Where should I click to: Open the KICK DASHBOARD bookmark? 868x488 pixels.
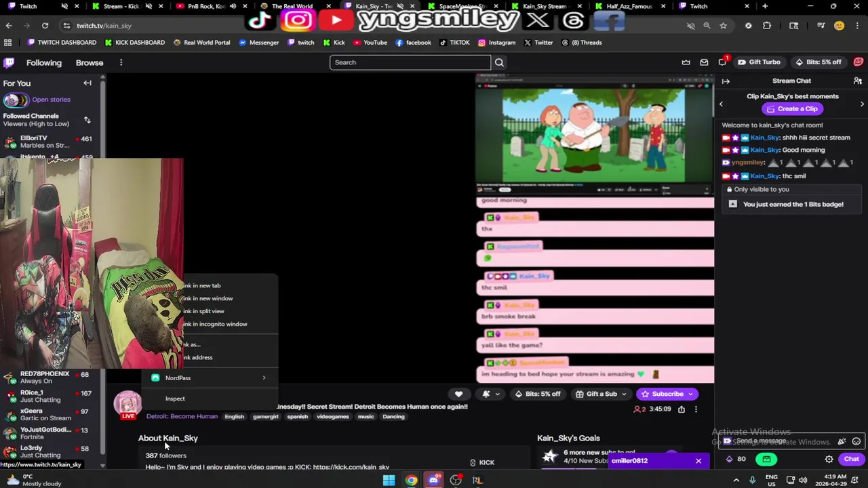pos(135,43)
